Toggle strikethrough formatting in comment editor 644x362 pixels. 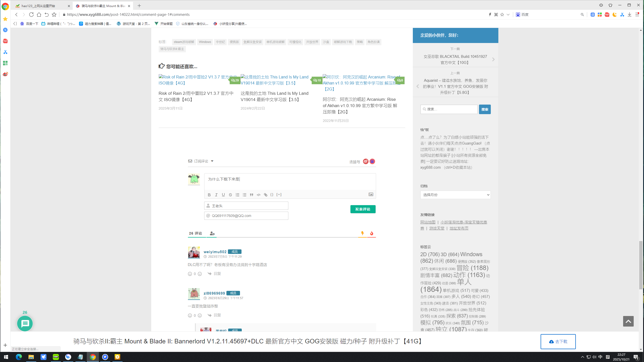coord(230,195)
